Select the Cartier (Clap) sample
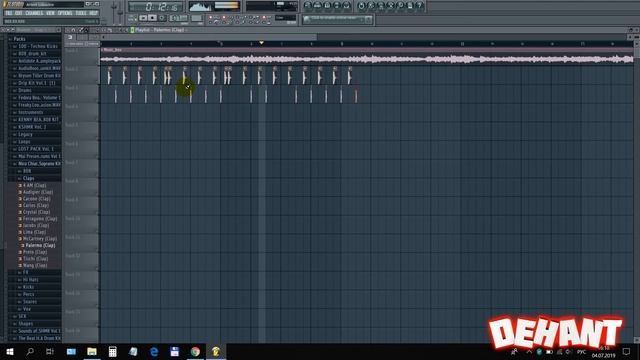Viewport: 640px width, 360px height. click(36, 205)
